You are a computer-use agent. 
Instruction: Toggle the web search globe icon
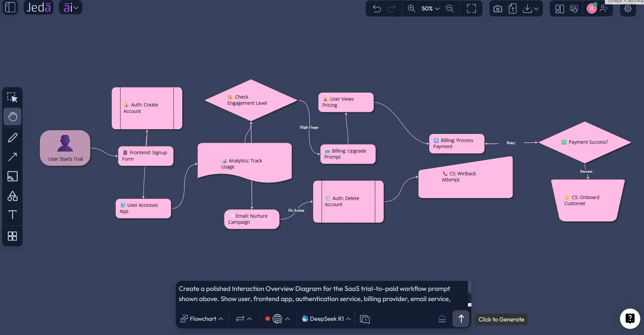tap(277, 319)
